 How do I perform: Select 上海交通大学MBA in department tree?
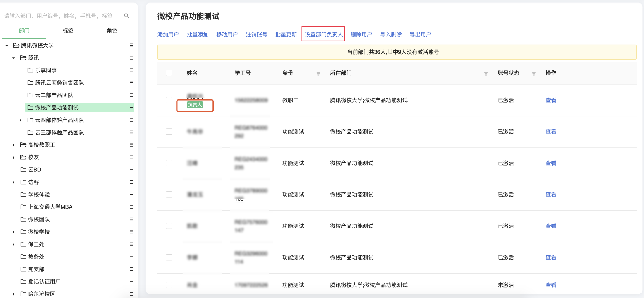[50, 207]
